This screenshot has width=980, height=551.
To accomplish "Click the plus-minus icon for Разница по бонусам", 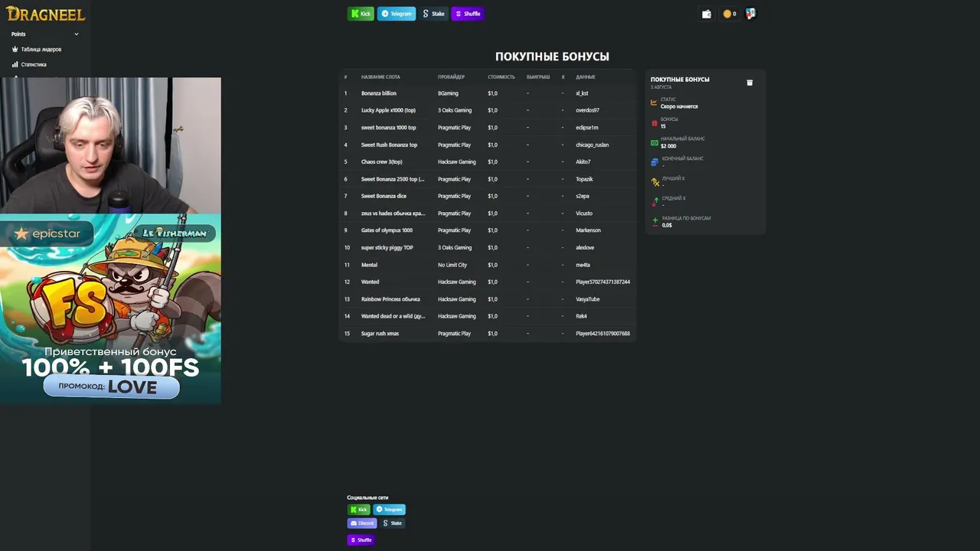I will [x=655, y=222].
